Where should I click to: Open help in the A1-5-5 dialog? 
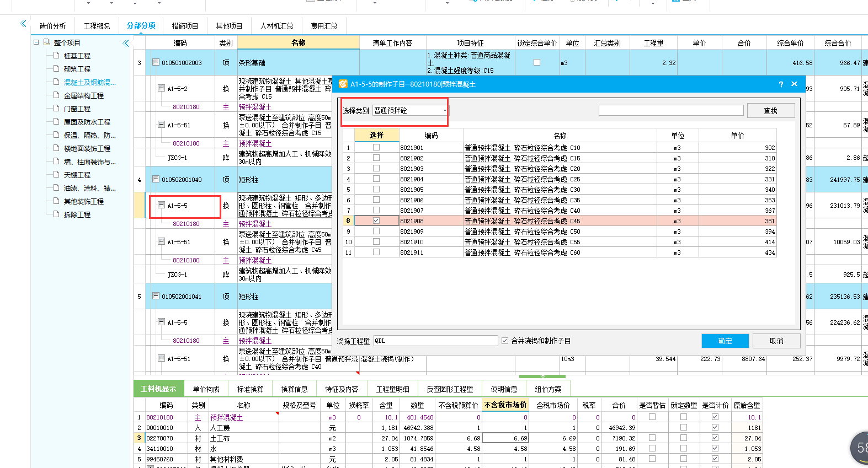[781, 84]
